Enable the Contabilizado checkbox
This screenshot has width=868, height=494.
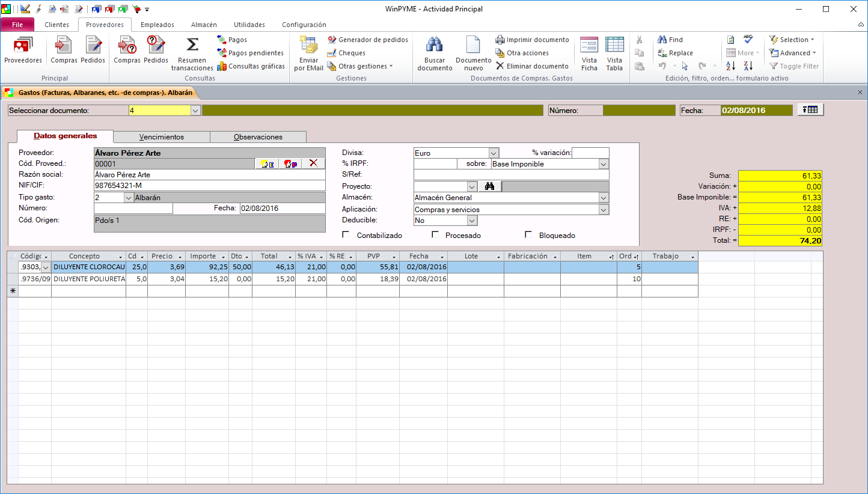346,235
